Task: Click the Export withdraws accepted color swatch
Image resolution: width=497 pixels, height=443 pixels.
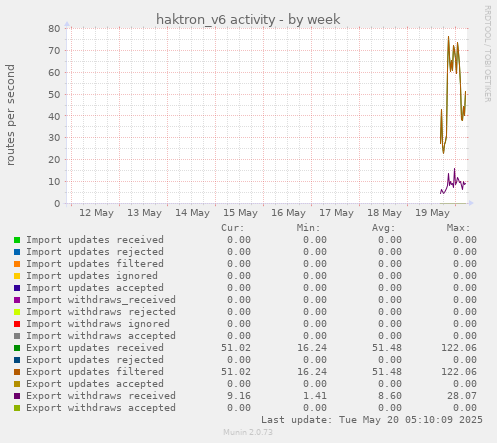Action: pyautogui.click(x=17, y=408)
